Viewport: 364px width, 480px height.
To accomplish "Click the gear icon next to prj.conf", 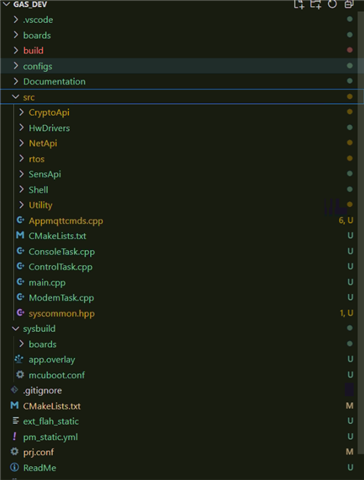I will tap(14, 452).
